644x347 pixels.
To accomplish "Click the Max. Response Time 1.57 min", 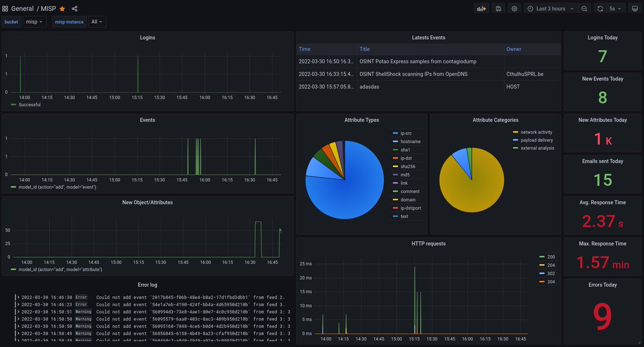I will click(x=603, y=263).
